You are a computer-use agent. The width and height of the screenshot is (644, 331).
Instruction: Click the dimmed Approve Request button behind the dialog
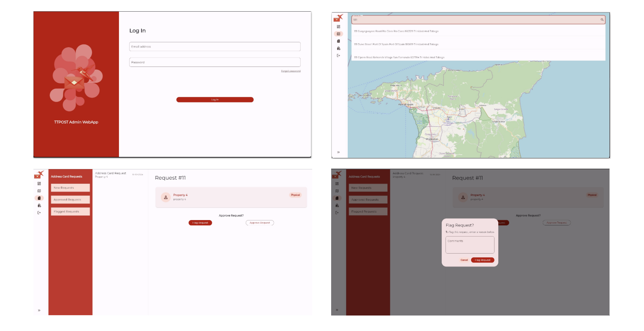point(557,223)
